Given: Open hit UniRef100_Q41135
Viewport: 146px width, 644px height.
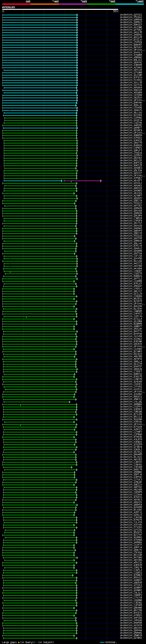Looking at the screenshot, I should pos(131,32).
